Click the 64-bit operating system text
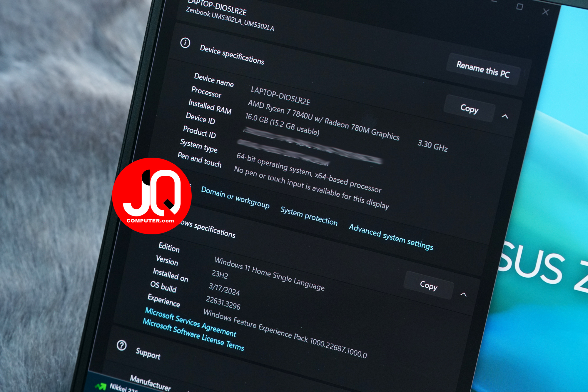This screenshot has height=392, width=588. [x=309, y=173]
